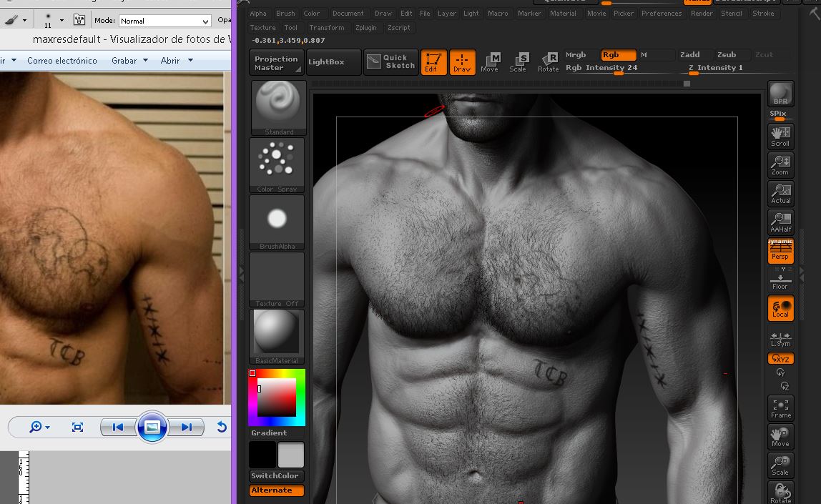The image size is (821, 504).
Task: Open the BrushAlpha selector
Action: tap(277, 222)
